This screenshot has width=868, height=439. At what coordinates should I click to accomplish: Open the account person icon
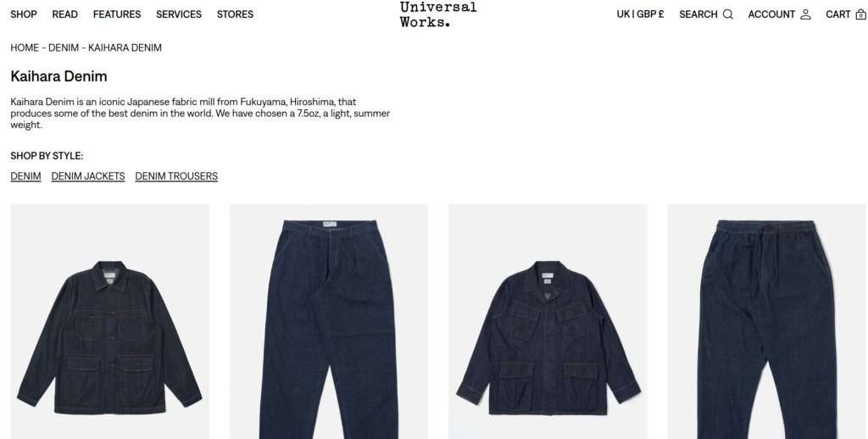tap(805, 14)
